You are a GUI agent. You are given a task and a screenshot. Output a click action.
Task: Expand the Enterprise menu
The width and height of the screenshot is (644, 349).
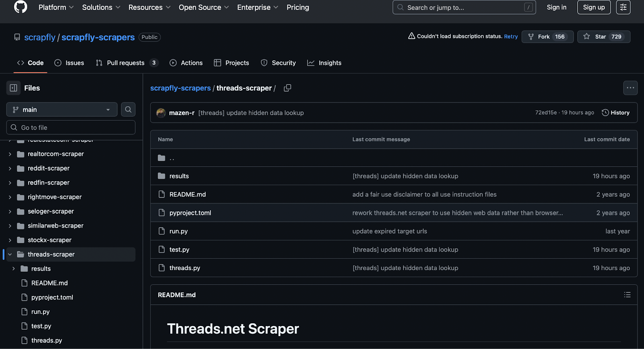tap(258, 7)
